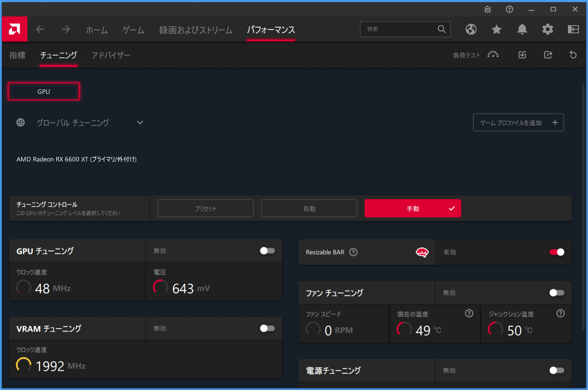The image size is (588, 390).
Task: Select the 自動 tuning option
Action: pyautogui.click(x=309, y=209)
